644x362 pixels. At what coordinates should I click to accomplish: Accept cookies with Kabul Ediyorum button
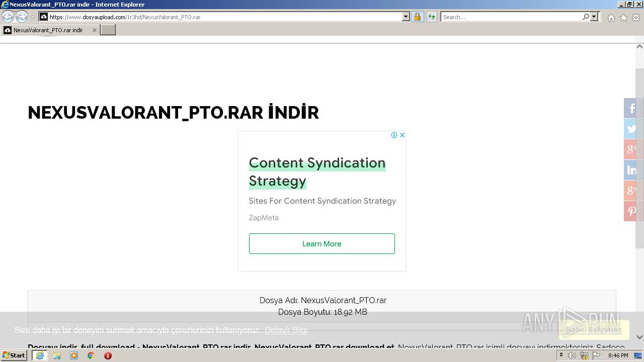point(594,330)
